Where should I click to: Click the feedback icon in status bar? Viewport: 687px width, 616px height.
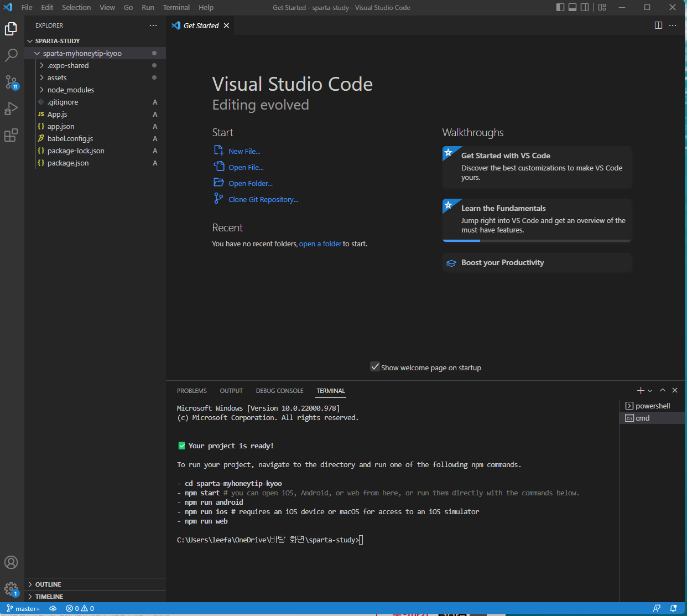pos(657,608)
